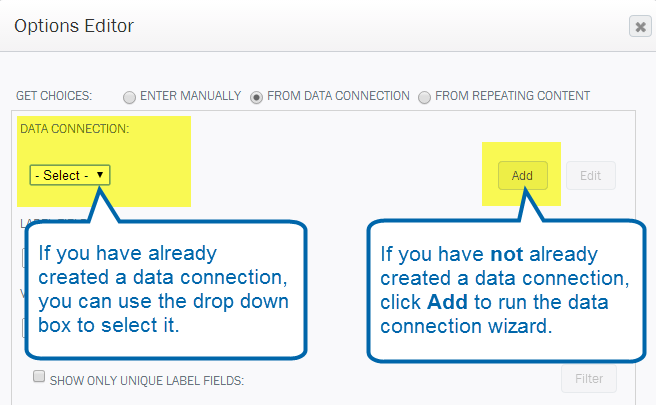Click the callout about the connection wizard

coord(506,290)
